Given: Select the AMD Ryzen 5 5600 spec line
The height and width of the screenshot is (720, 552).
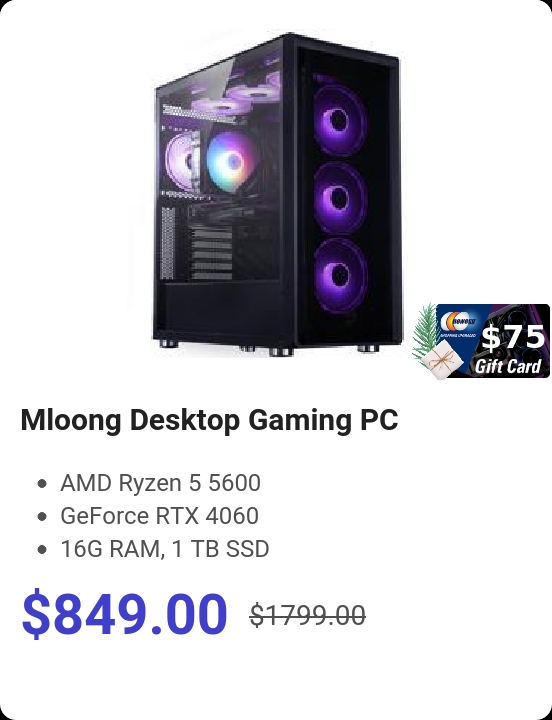Looking at the screenshot, I should [x=160, y=483].
